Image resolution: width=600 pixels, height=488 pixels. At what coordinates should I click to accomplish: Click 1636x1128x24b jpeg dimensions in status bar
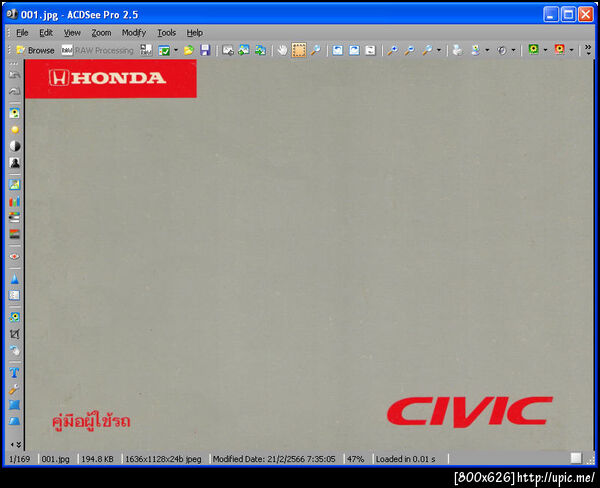tap(163, 459)
